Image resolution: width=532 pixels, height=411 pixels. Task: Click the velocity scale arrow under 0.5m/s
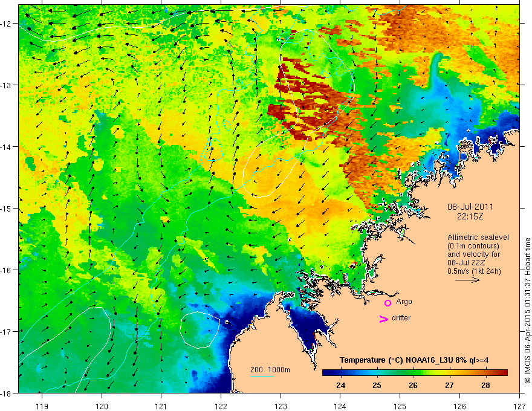467,280
